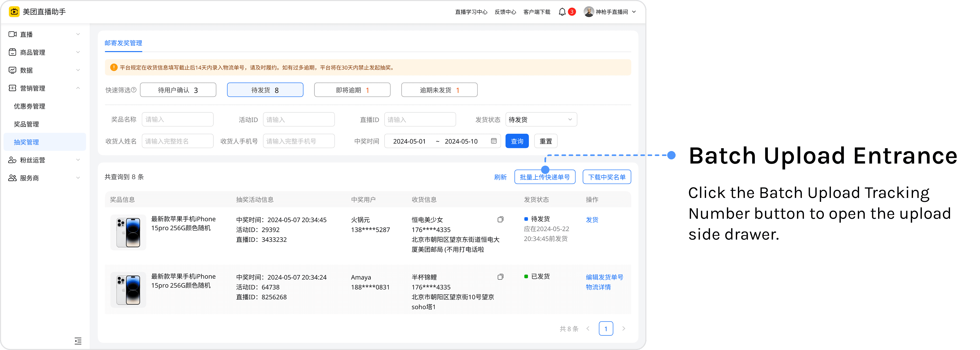Open the 发货状态 dropdown
980x350 pixels.
pos(541,119)
